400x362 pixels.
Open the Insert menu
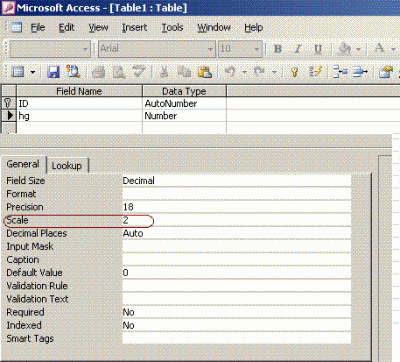pos(134,27)
